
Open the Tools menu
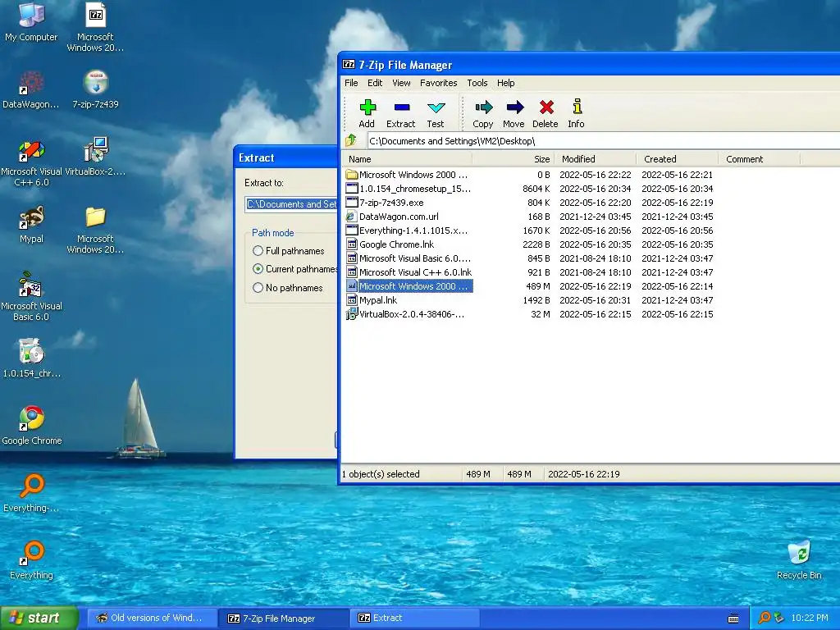click(477, 83)
